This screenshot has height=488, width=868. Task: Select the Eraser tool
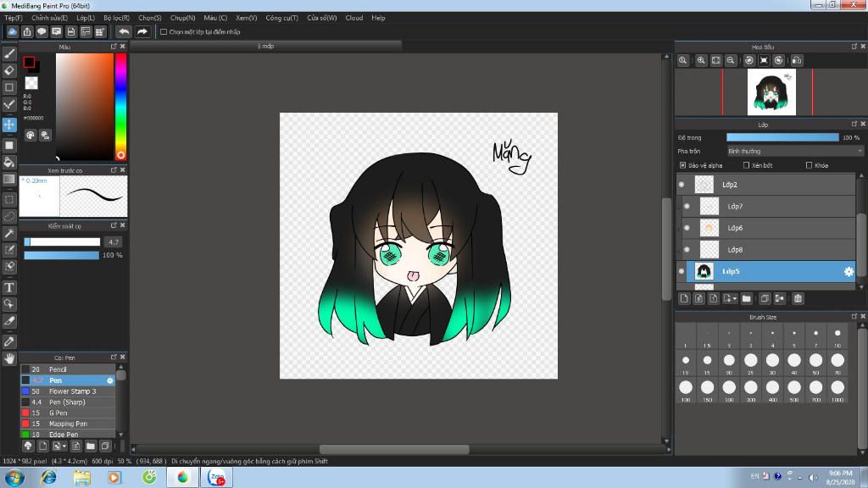(x=9, y=70)
